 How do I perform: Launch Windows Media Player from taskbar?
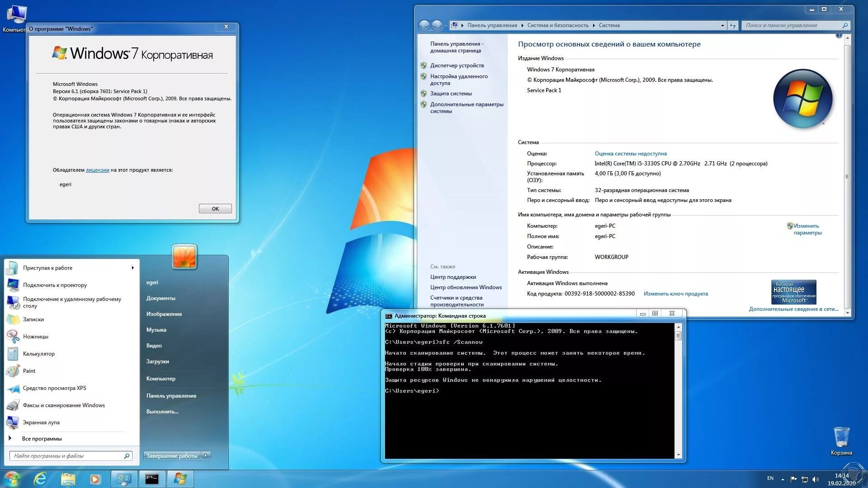pyautogui.click(x=95, y=479)
